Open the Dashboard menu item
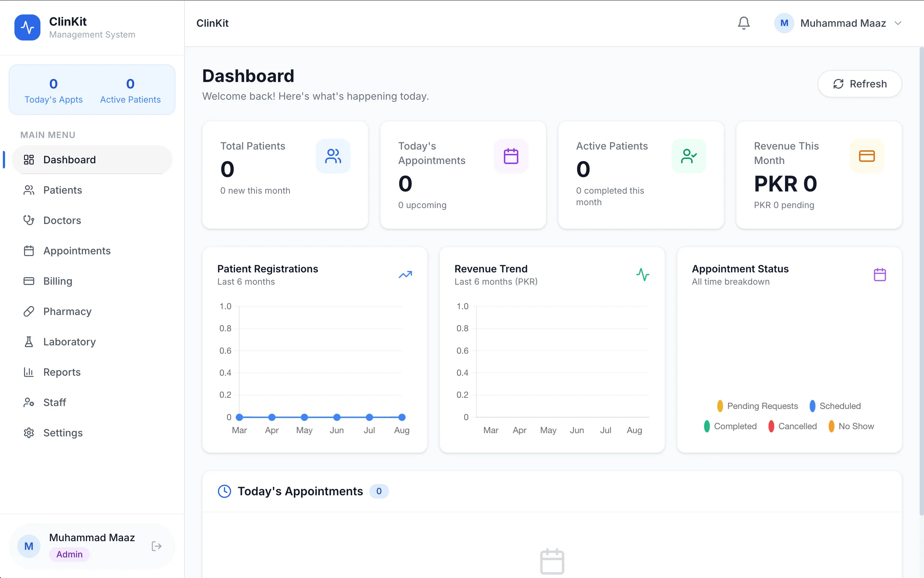The height and width of the screenshot is (578, 924). coord(92,160)
